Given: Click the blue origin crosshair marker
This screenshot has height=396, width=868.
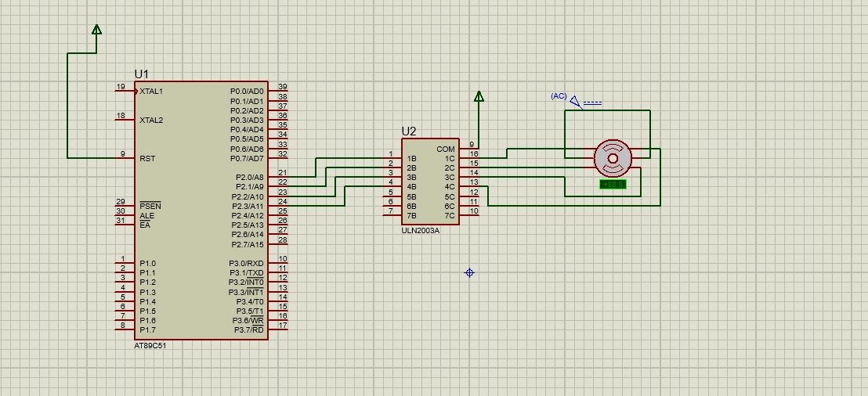Looking at the screenshot, I should coord(469,272).
